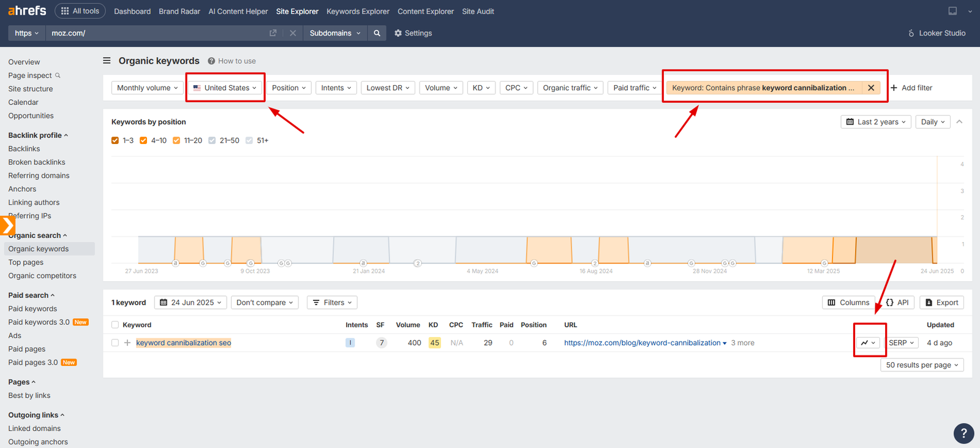This screenshot has width=980, height=448.
Task: Click keyword cannibalization seo keyword
Action: pos(184,343)
